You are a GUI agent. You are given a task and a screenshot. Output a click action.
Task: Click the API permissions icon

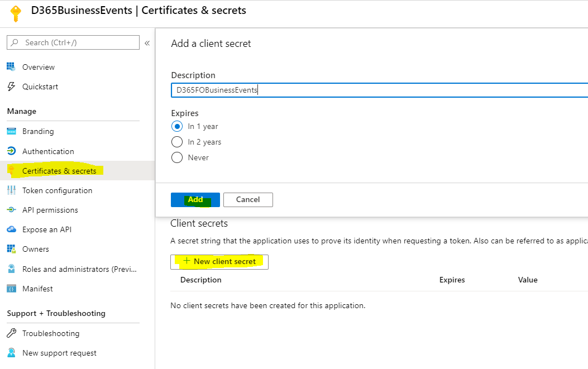tap(11, 210)
